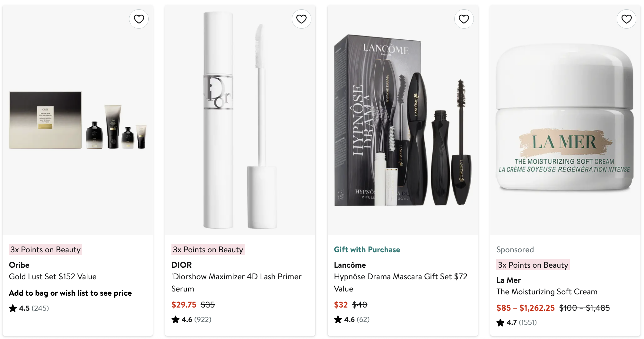The height and width of the screenshot is (339, 644).
Task: Open The Moisturizing Soft Cream listing
Action: [x=547, y=292]
